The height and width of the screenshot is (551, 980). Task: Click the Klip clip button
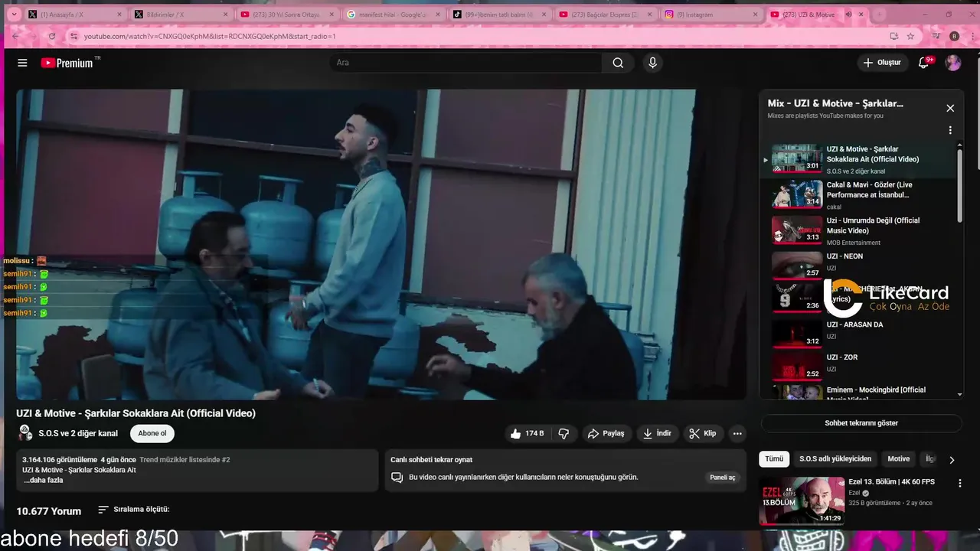pos(703,433)
